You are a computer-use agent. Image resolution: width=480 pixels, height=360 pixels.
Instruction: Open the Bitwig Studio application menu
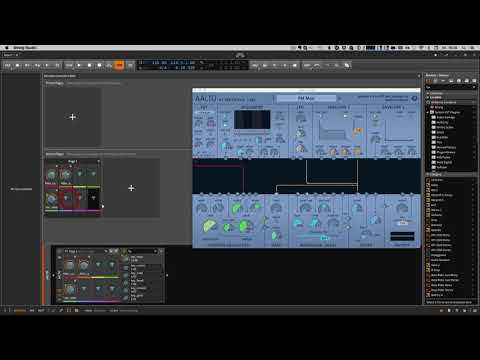pyautogui.click(x=25, y=48)
